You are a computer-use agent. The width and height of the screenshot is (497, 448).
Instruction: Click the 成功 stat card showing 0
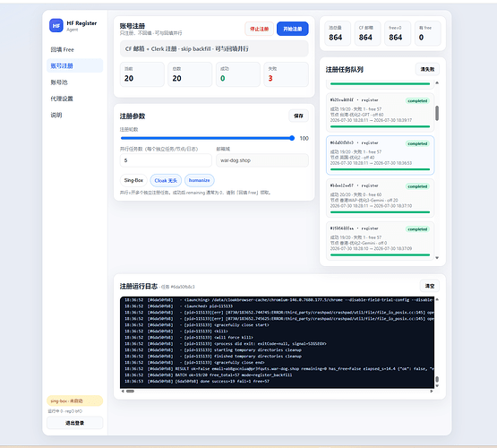click(238, 74)
